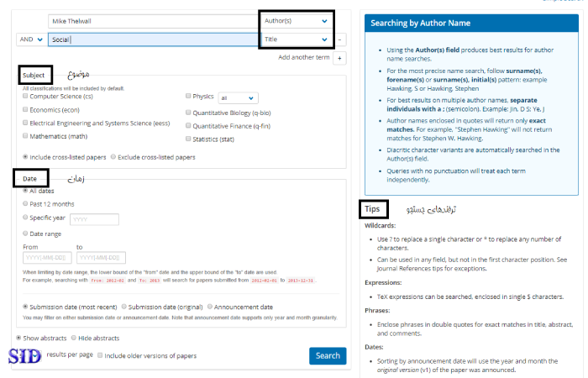Select Exclude cross-listed papers
Viewport: 588px width, 378px height.
coord(113,157)
